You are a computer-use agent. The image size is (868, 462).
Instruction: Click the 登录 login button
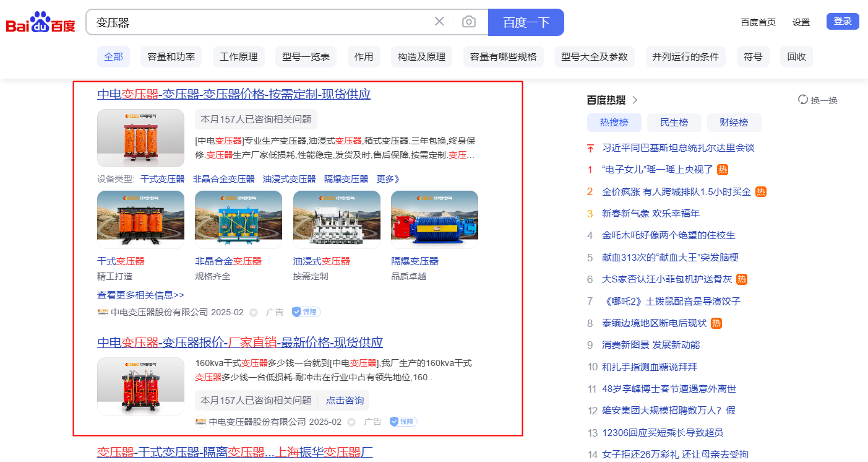point(842,22)
